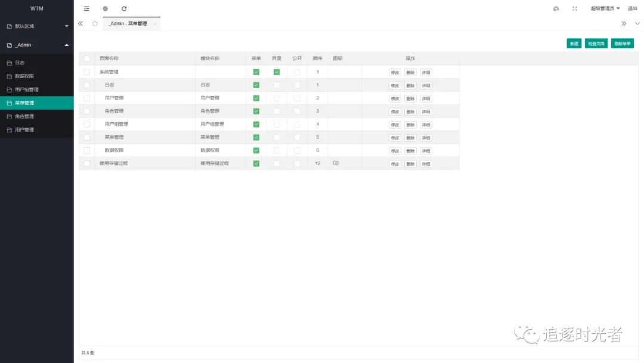The height and width of the screenshot is (363, 644).
Task: Click the 共 8 条 record count
Action: point(88,353)
